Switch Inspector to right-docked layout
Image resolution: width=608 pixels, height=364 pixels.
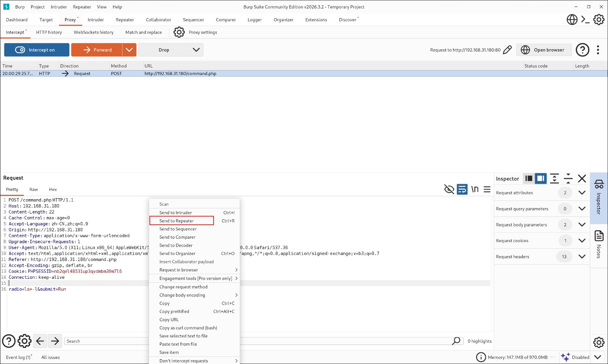[541, 179]
